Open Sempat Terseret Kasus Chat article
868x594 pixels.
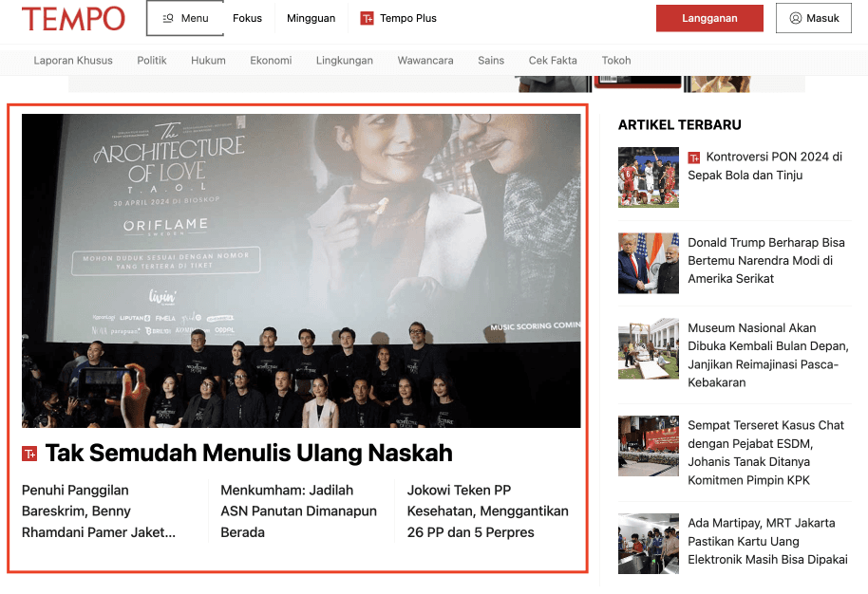click(x=765, y=453)
